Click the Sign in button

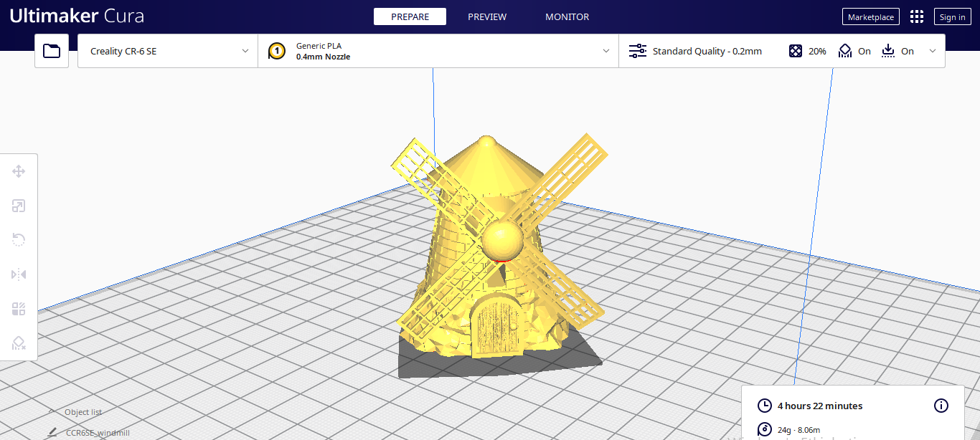coord(952,16)
